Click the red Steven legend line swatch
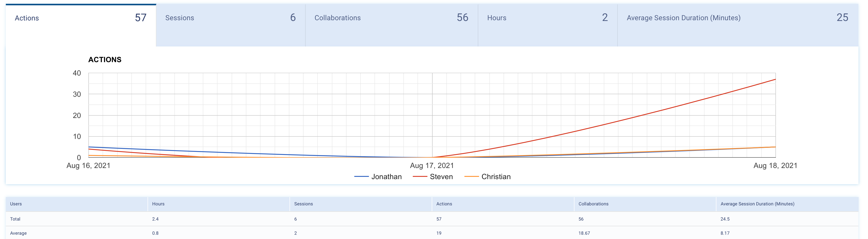Viewport: 868px width, 239px height. pos(420,177)
